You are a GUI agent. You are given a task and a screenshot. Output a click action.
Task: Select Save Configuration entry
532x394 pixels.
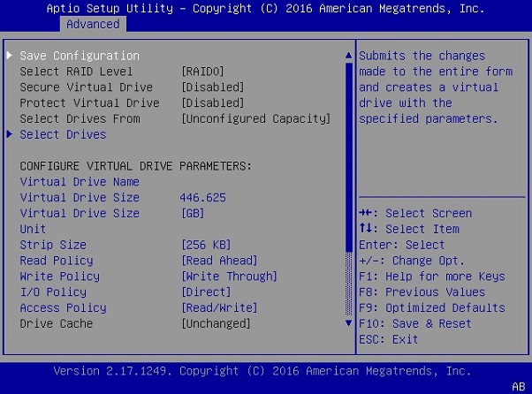click(x=80, y=56)
